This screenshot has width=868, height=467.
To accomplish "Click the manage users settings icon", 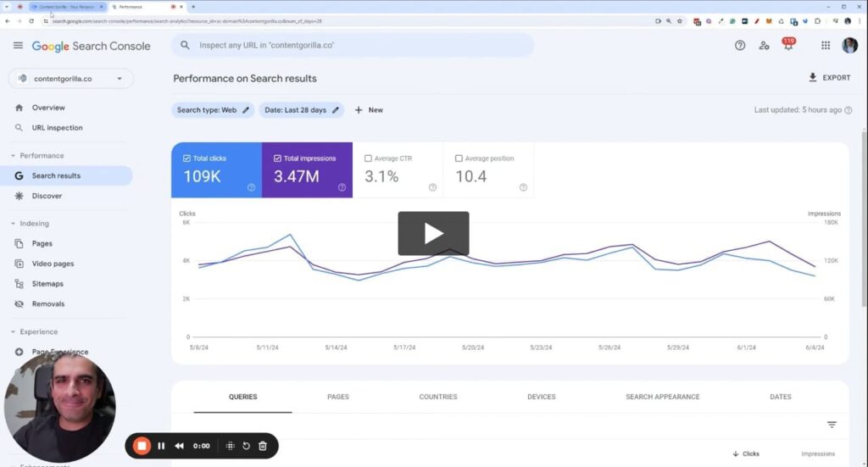I will tap(764, 46).
